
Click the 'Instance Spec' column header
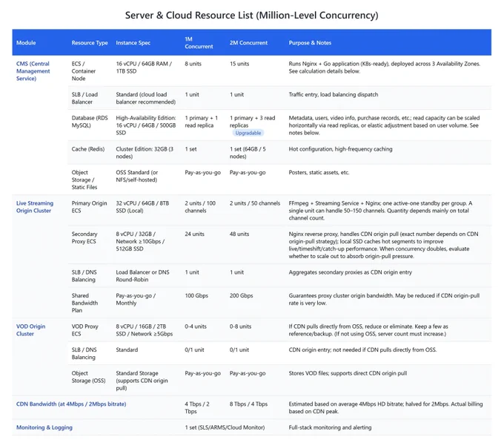(x=133, y=43)
